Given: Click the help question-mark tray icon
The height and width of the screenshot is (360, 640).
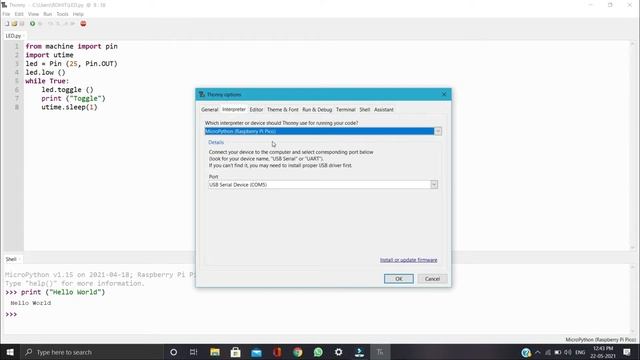Looking at the screenshot, I should click(x=526, y=352).
